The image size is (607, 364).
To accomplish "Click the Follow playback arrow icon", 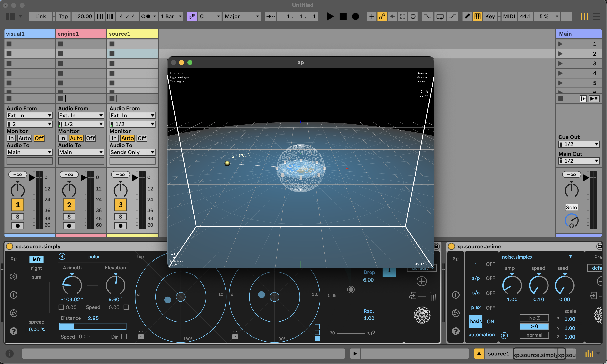I will [x=271, y=16].
